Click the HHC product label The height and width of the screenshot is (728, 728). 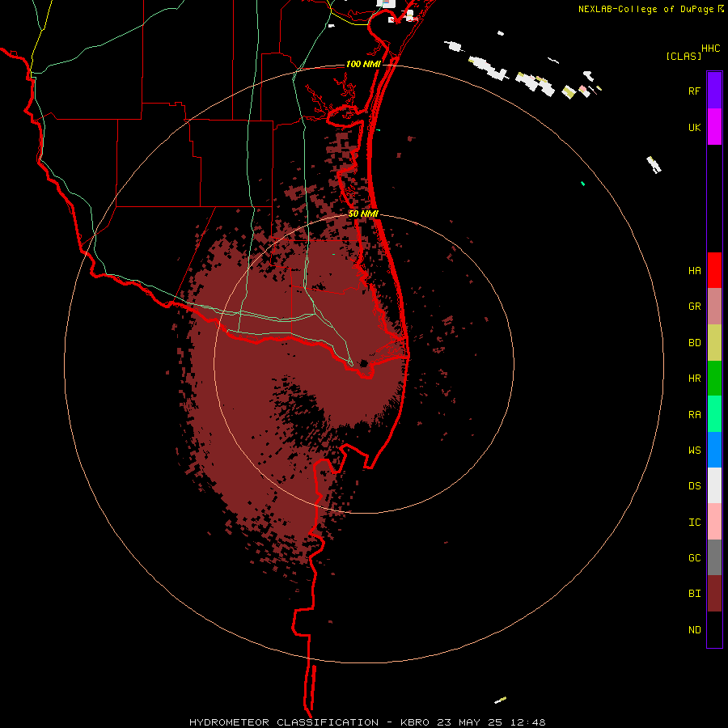pos(710,49)
